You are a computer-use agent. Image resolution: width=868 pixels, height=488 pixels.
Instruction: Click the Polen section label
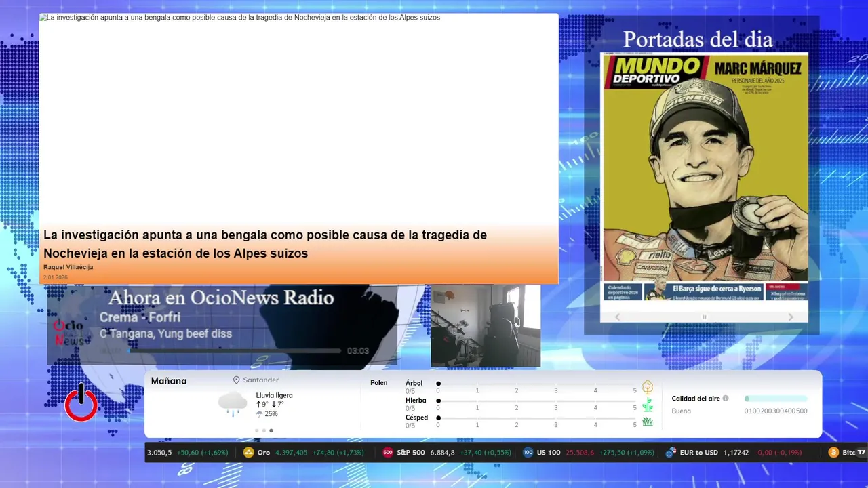tap(379, 383)
